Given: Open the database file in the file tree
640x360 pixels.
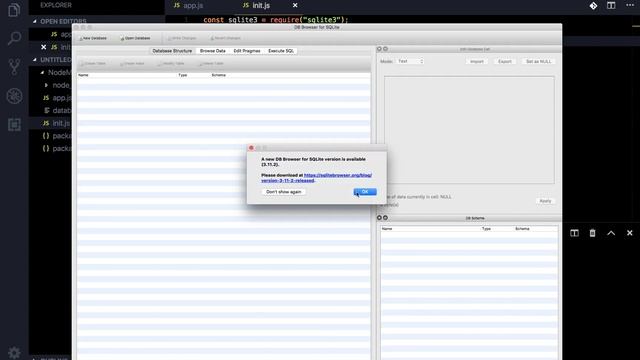Looking at the screenshot, I should (57, 111).
